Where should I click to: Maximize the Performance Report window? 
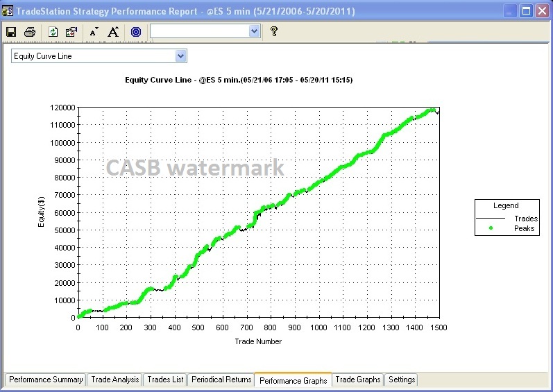pos(526,11)
